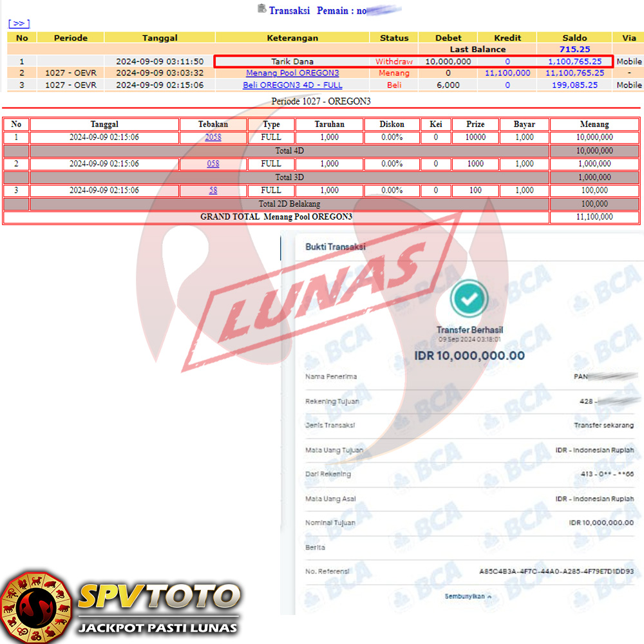
Task: Click the Last Balance value 715.25
Action: (575, 50)
